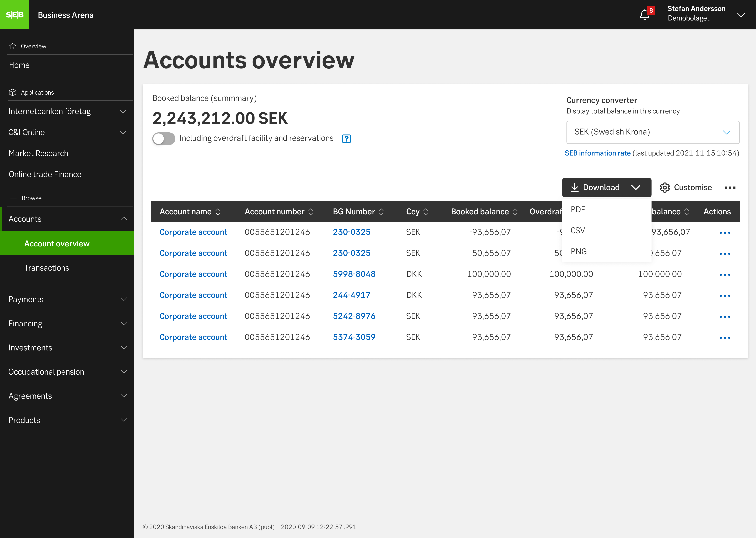
Task: Toggle including overdraft facility and reservations
Action: pos(164,139)
